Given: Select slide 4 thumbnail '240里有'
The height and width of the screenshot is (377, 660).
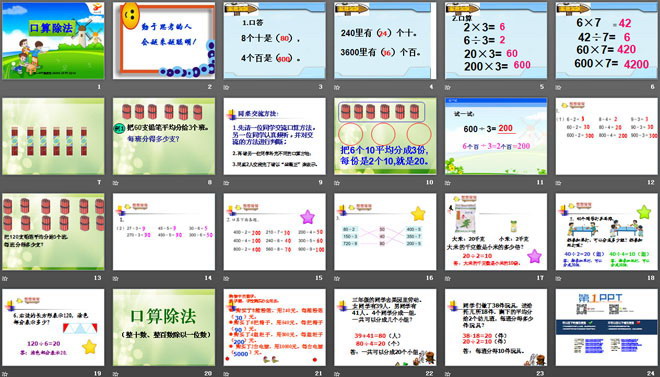Looking at the screenshot, I should (385, 41).
